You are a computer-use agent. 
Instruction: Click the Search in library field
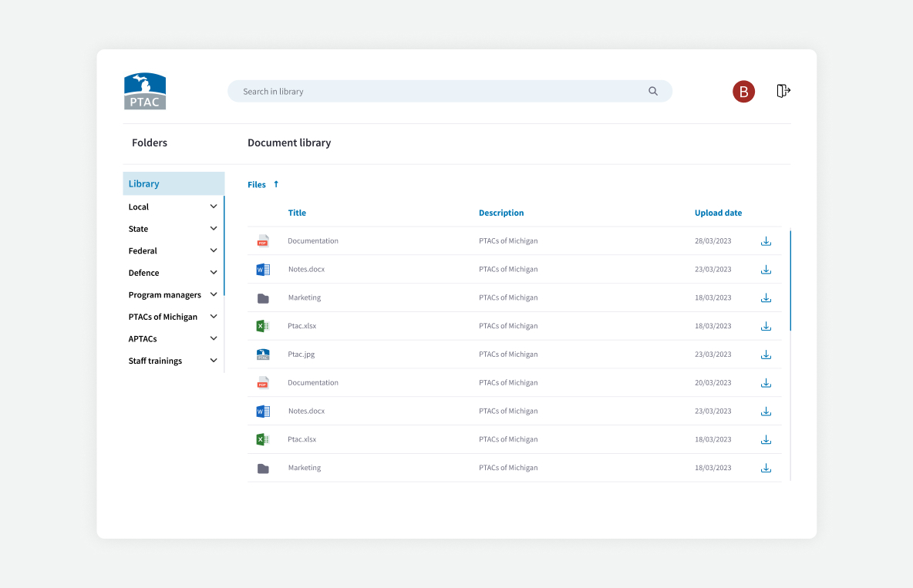click(x=440, y=91)
